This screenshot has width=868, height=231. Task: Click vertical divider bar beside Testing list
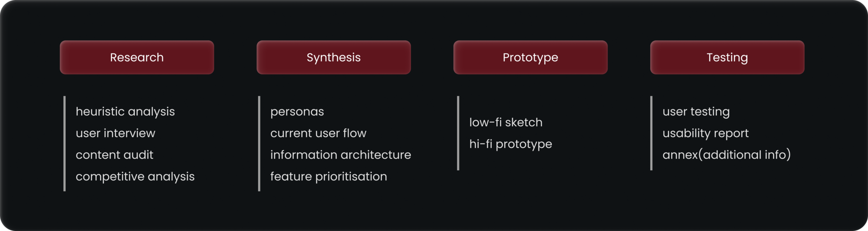click(x=651, y=133)
